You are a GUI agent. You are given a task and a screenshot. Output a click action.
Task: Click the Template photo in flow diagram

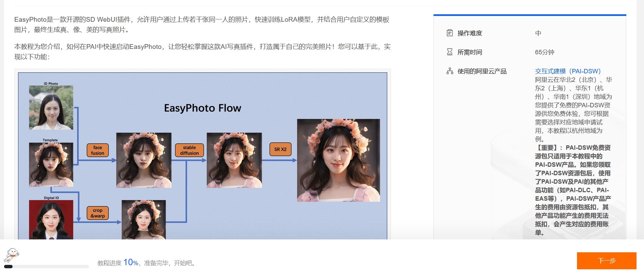click(x=51, y=165)
